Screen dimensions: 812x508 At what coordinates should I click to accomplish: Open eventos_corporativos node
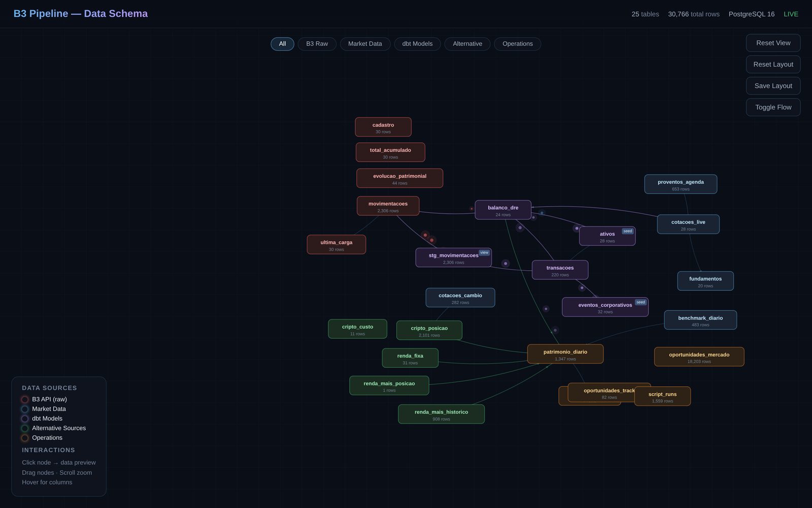pyautogui.click(x=605, y=307)
